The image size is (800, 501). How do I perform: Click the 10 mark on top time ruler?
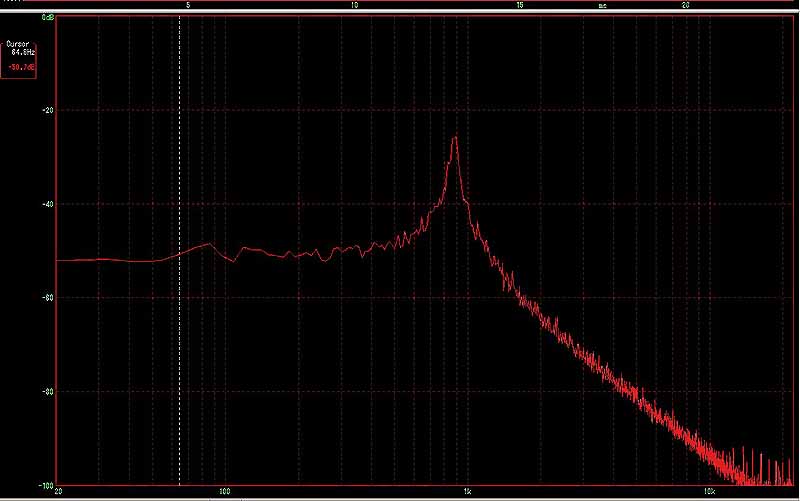tap(354, 5)
